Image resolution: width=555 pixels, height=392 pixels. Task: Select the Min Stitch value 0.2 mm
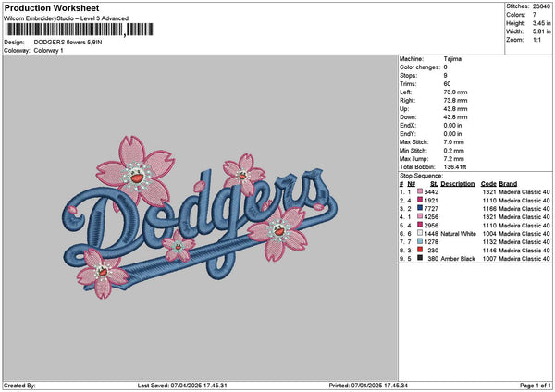tap(454, 151)
